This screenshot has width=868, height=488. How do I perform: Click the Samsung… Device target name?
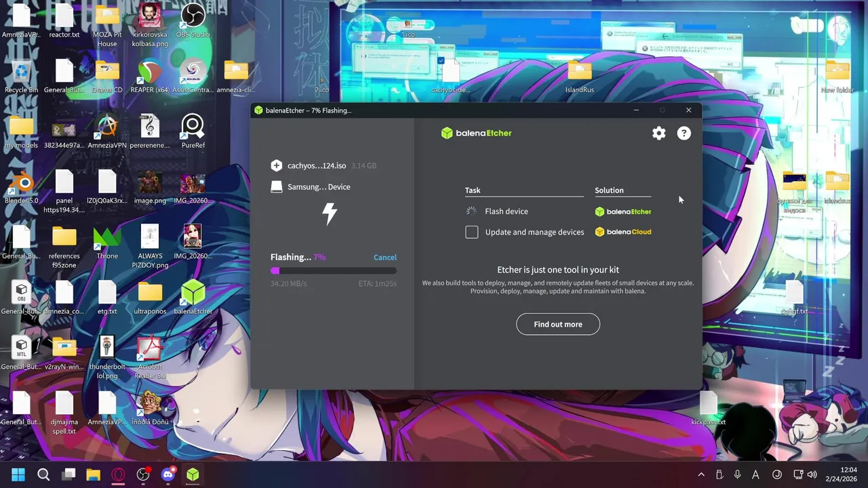(319, 186)
